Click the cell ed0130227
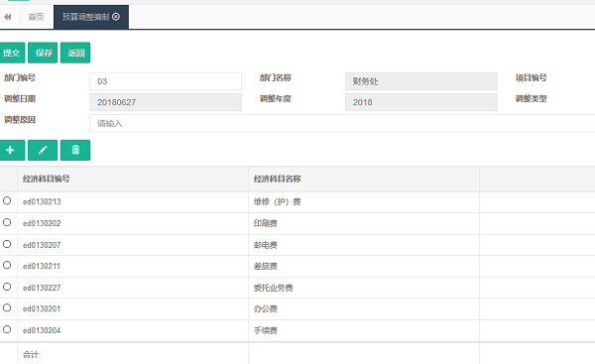This screenshot has height=364, width=595. tap(133, 288)
